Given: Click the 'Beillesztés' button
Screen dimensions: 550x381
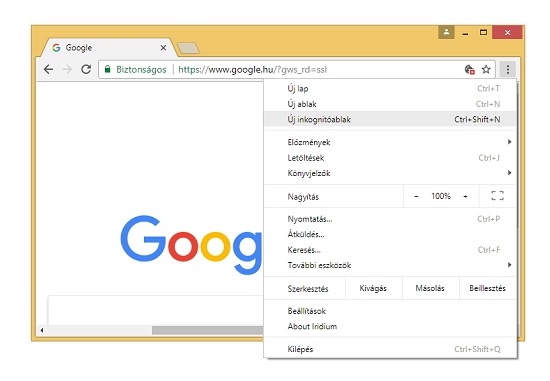Looking at the screenshot, I should (487, 288).
